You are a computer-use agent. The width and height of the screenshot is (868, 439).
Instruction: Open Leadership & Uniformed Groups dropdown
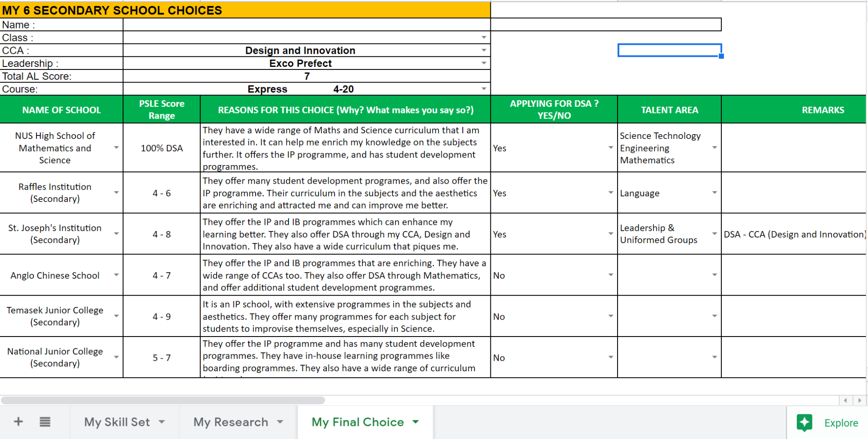coord(714,234)
